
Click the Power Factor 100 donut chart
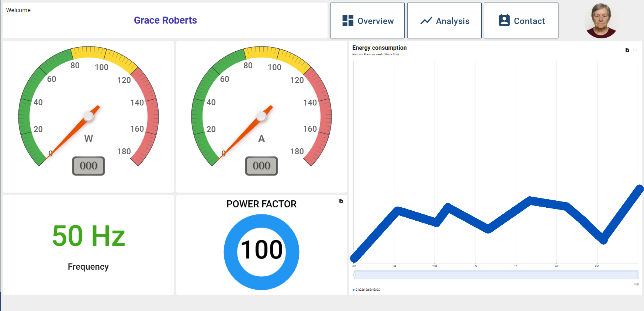(262, 252)
